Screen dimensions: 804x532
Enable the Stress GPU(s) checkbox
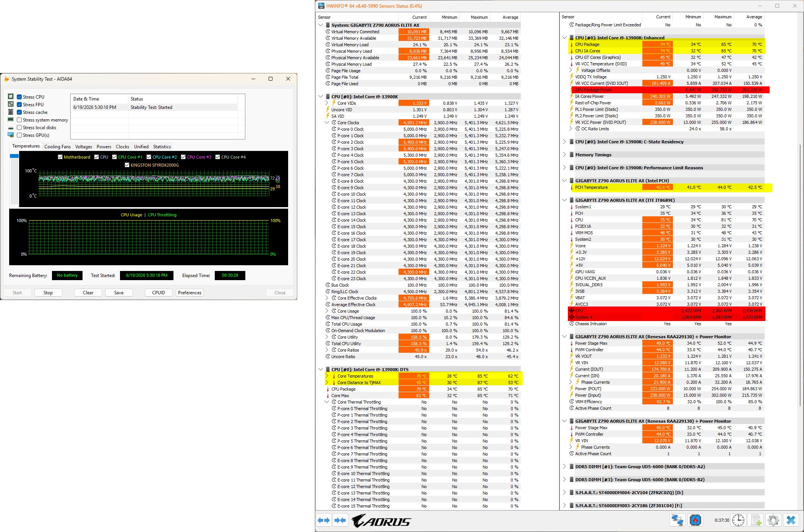coord(19,135)
